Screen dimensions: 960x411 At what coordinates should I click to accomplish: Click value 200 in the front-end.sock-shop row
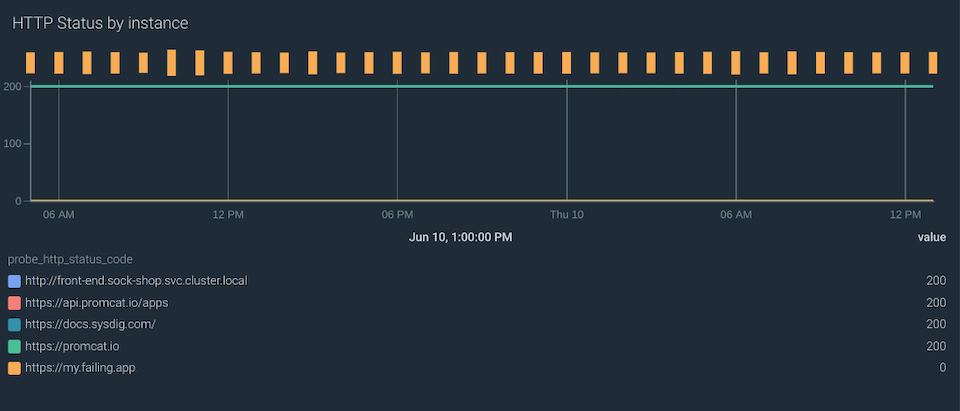coord(936,281)
